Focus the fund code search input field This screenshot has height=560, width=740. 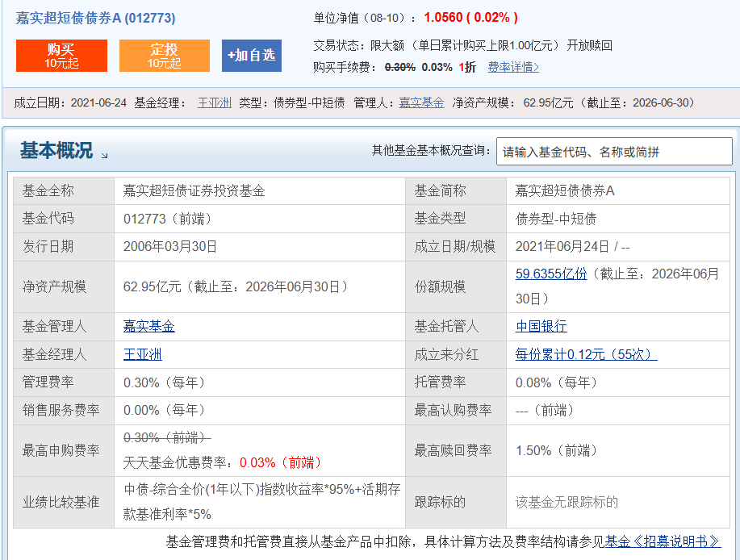[x=614, y=152]
